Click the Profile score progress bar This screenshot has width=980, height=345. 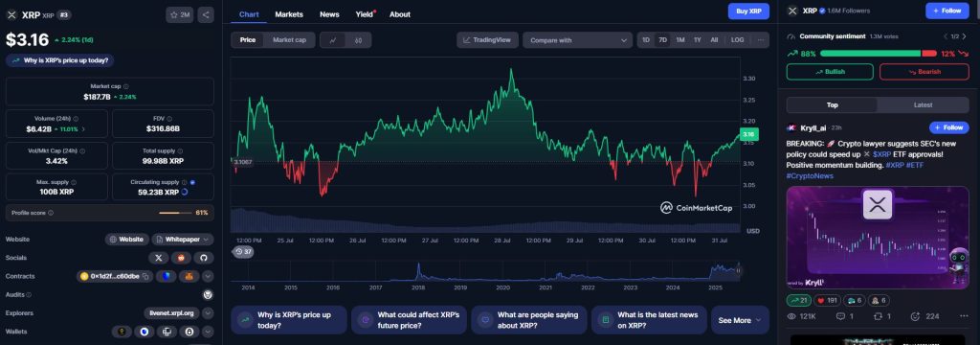[175, 213]
